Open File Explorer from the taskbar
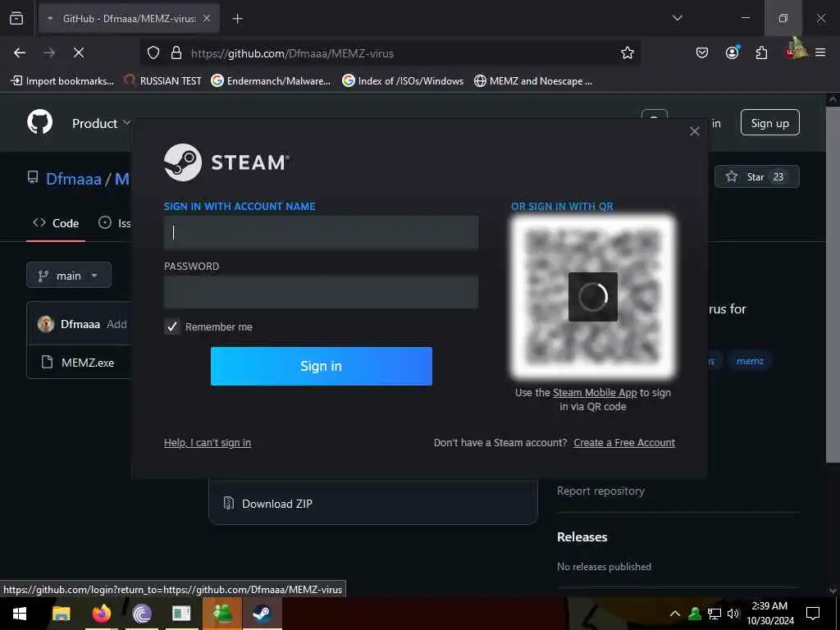The image size is (840, 630). pos(61,614)
